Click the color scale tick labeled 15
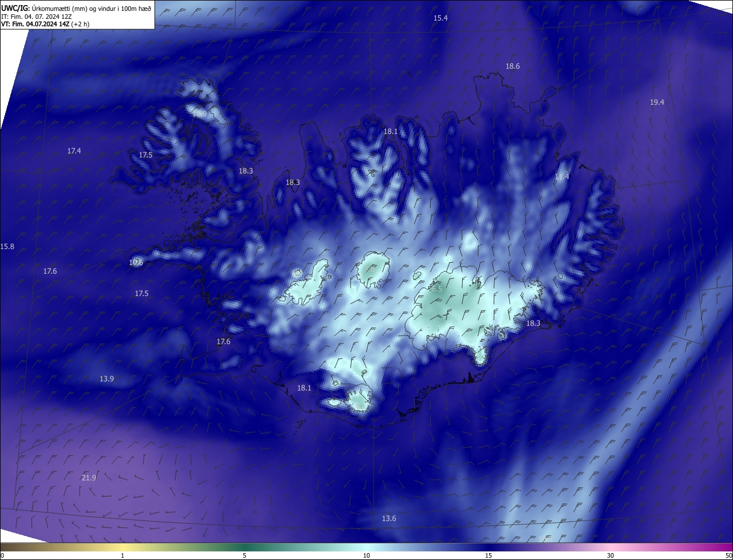This screenshot has width=733, height=560. (488, 555)
